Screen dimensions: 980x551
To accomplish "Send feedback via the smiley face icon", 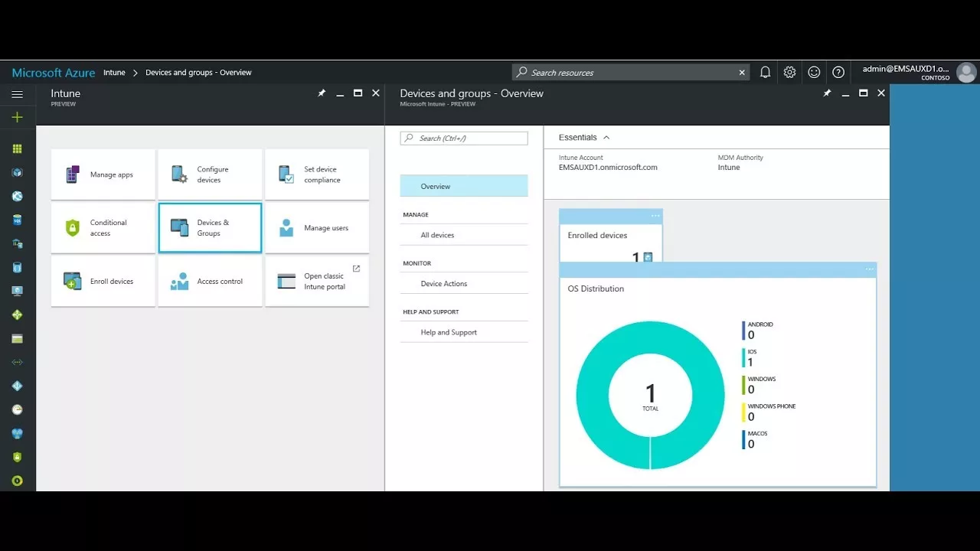I will click(x=814, y=71).
